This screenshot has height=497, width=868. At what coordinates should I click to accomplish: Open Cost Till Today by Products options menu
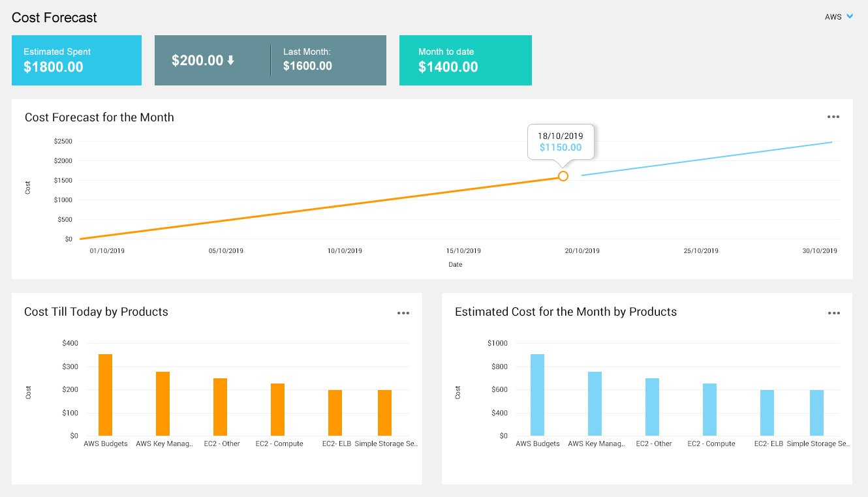pos(403,313)
